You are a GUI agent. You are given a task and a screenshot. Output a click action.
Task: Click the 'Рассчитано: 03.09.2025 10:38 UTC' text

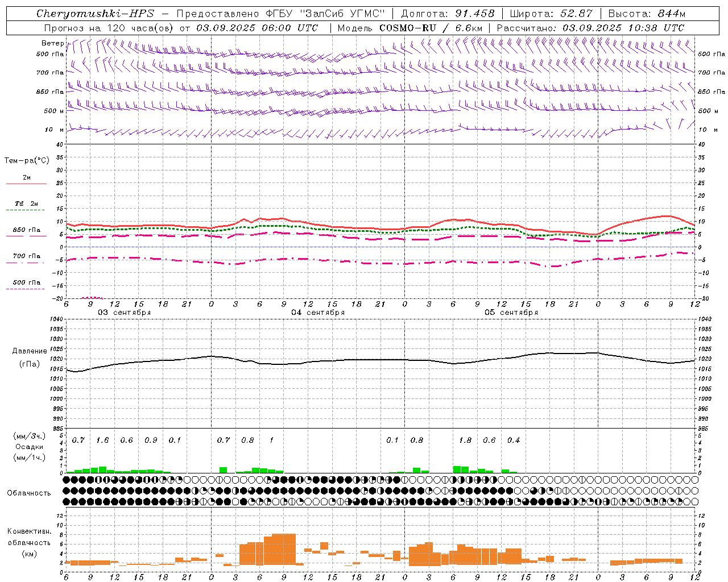(x=590, y=28)
